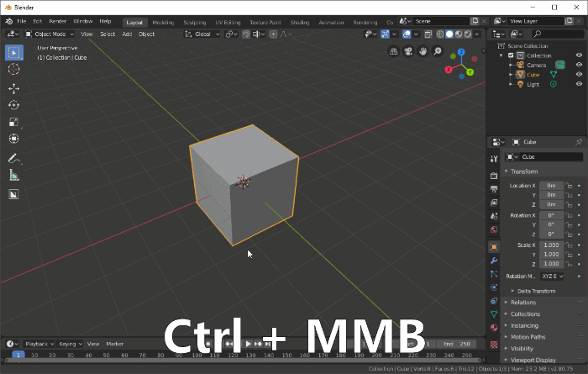Viewport: 588px width, 374px height.
Task: Open the Global transform orientation dropdown
Action: [x=202, y=34]
